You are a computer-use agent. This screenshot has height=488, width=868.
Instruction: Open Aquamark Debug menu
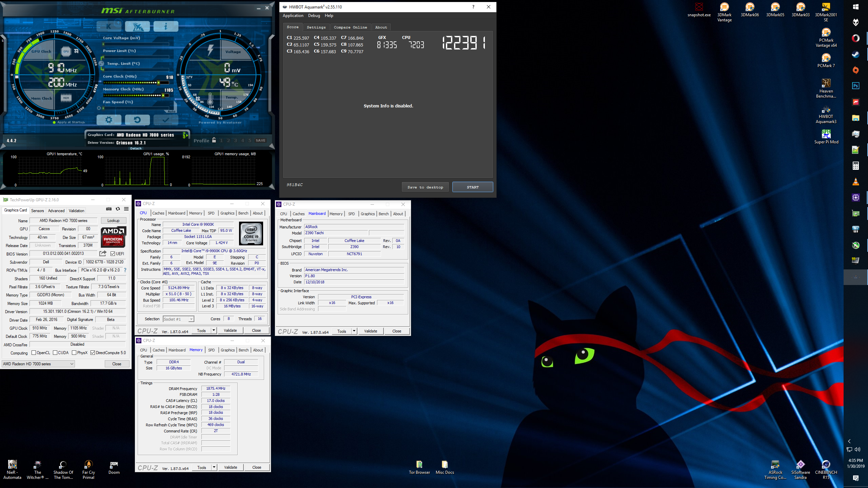click(314, 16)
